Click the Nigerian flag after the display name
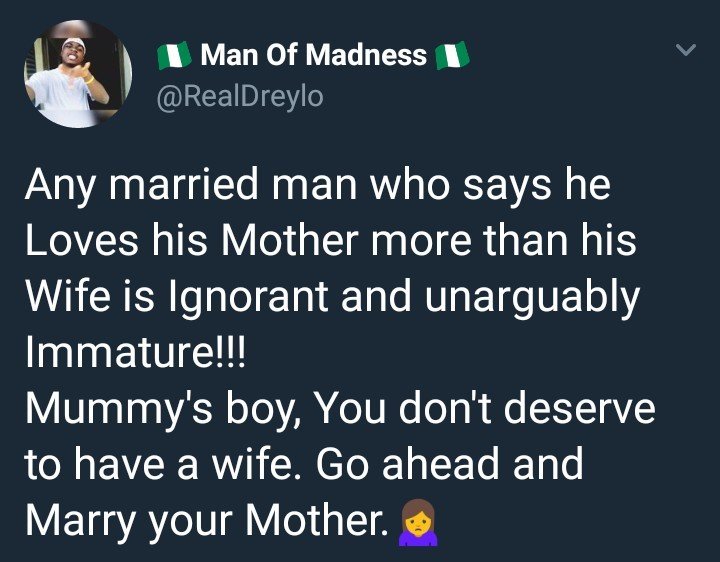The image size is (720, 562). [x=452, y=55]
